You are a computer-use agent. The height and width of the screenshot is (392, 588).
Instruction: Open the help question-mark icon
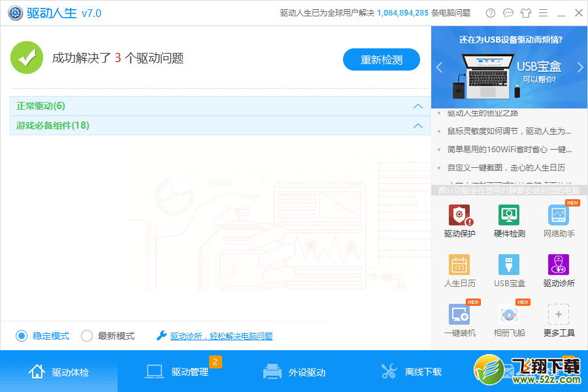[491, 13]
